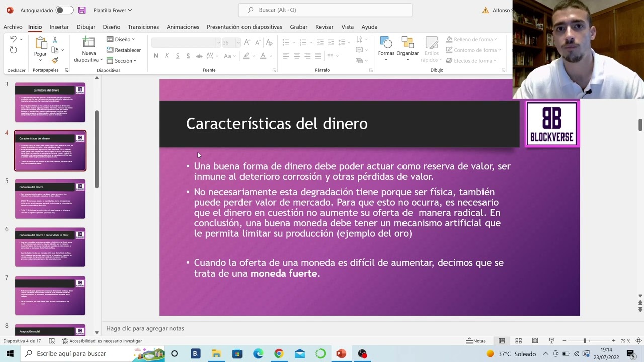Click the Nueva diapositiva icon
The image size is (644, 362).
click(x=89, y=43)
